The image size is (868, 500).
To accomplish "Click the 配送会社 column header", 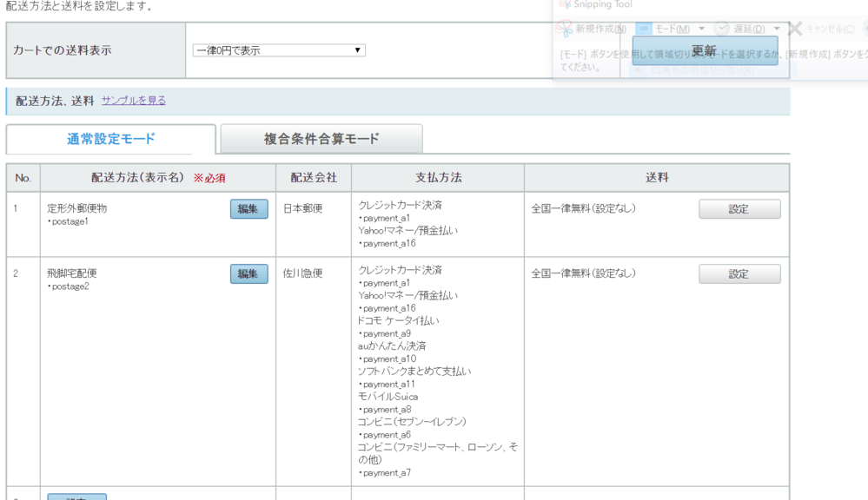I will coord(314,178).
